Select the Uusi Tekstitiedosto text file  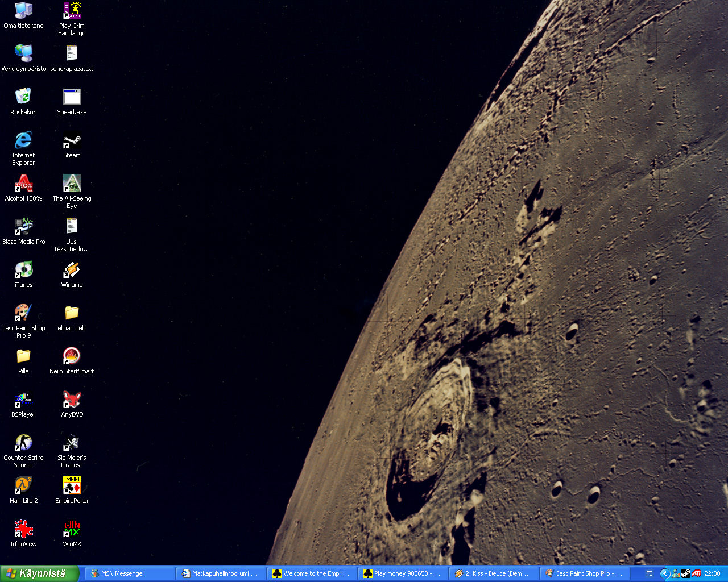(72, 235)
